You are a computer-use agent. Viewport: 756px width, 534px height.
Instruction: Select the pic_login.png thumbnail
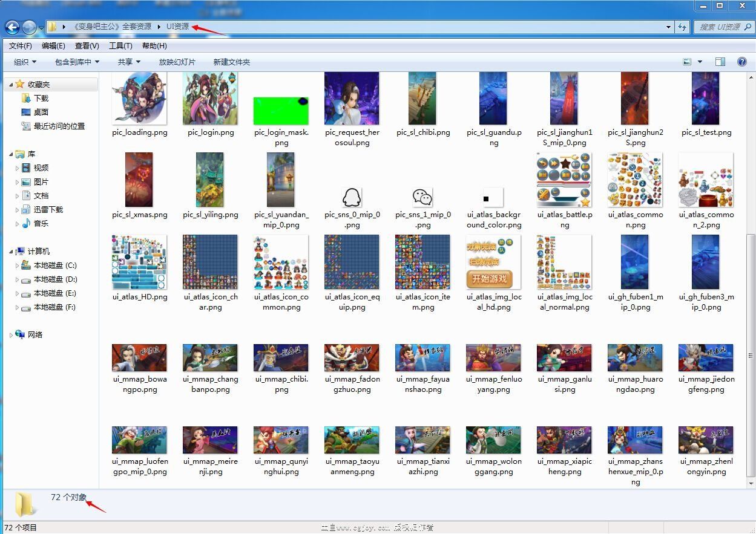coord(210,100)
